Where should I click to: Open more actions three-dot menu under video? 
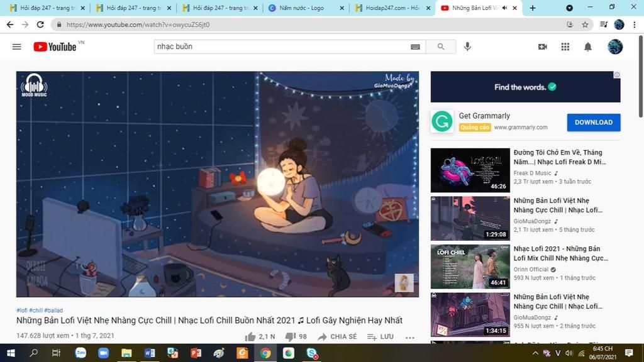pyautogui.click(x=409, y=337)
